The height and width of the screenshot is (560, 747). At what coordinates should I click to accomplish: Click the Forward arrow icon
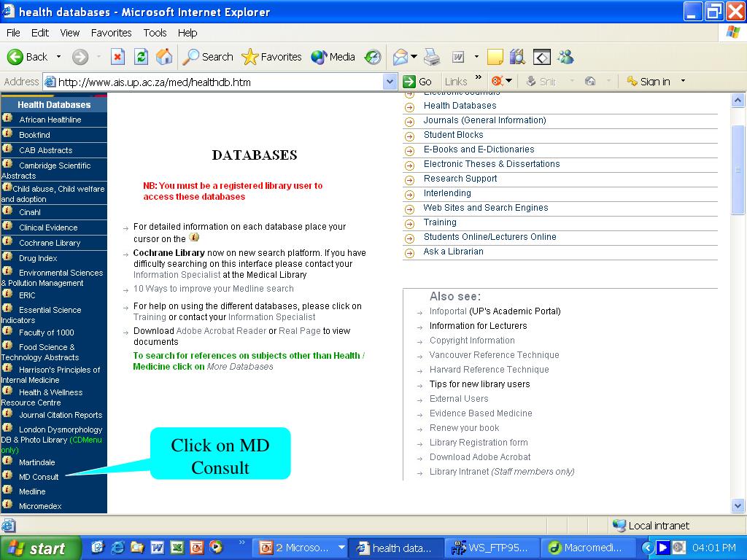pos(80,57)
